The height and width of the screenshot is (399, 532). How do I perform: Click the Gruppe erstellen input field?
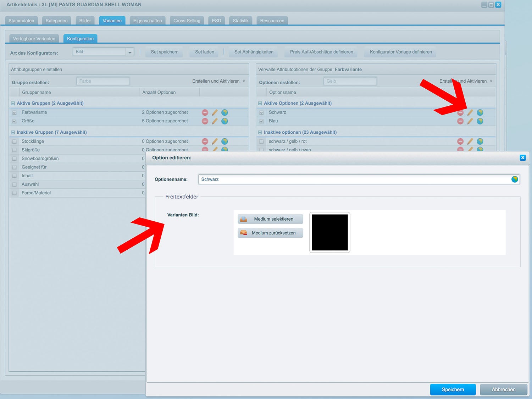tap(103, 81)
